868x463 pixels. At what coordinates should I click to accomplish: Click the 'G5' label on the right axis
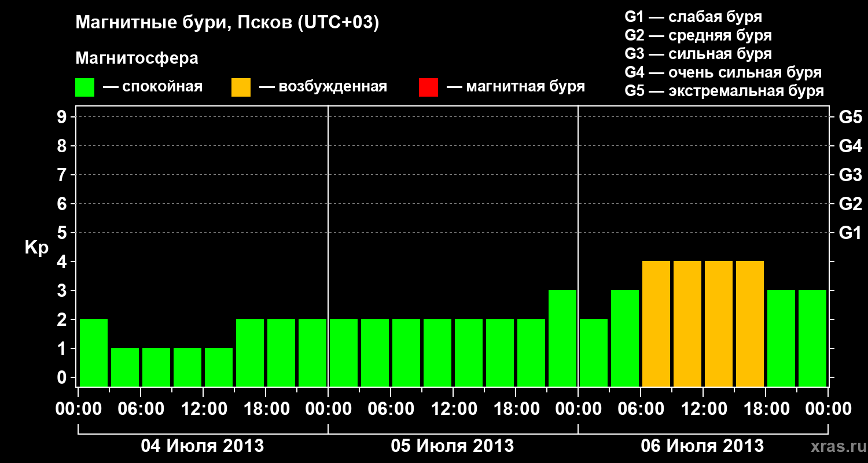click(x=850, y=117)
